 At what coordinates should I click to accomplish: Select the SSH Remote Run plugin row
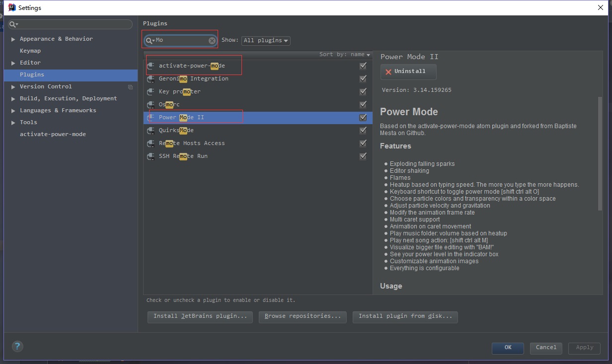(x=257, y=156)
